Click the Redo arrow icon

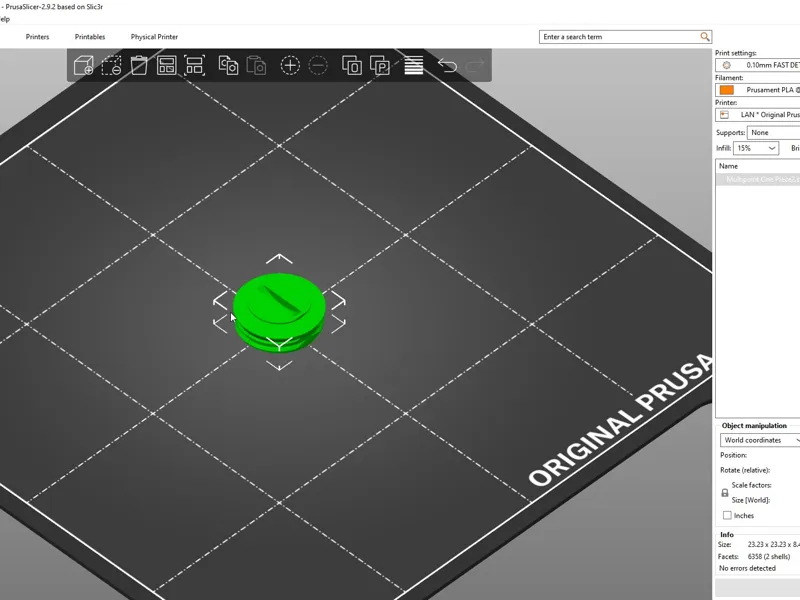click(475, 66)
